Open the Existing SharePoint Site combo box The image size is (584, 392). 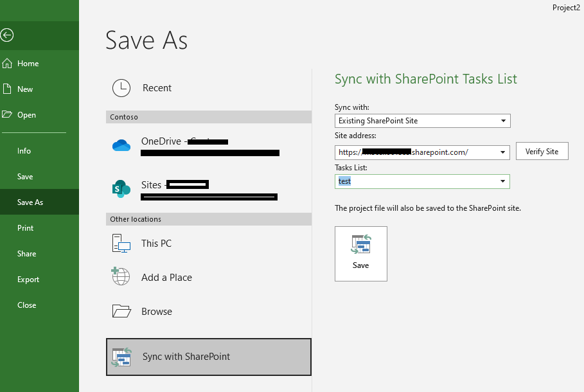click(422, 121)
